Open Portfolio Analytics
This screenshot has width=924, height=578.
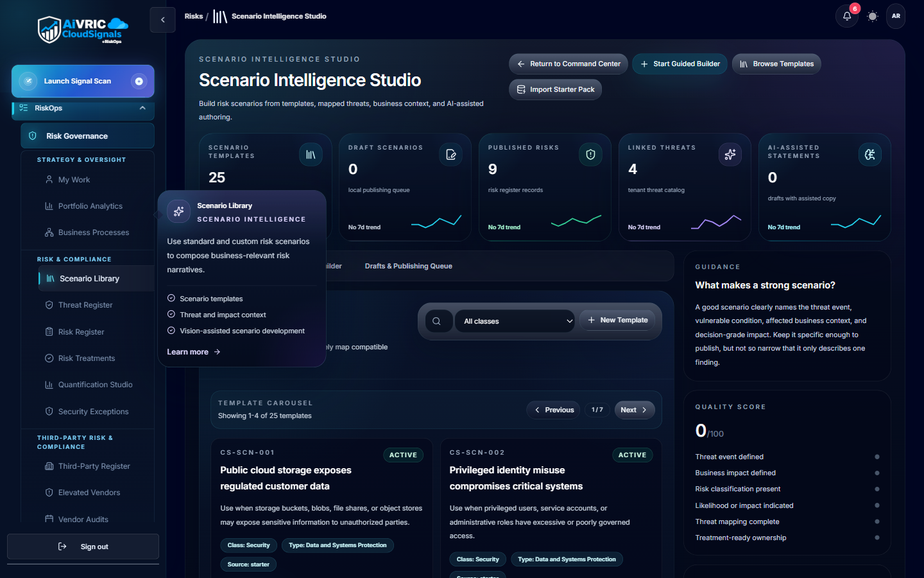[90, 206]
